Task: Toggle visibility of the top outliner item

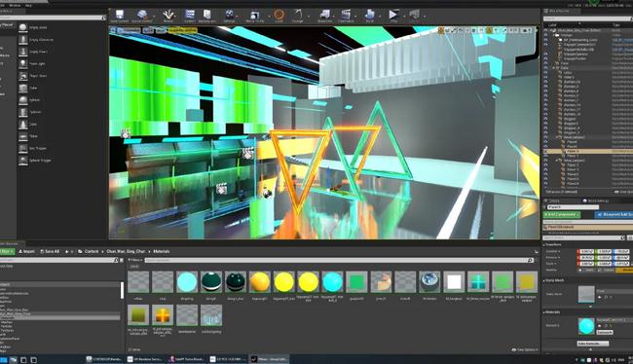Action: point(545,31)
